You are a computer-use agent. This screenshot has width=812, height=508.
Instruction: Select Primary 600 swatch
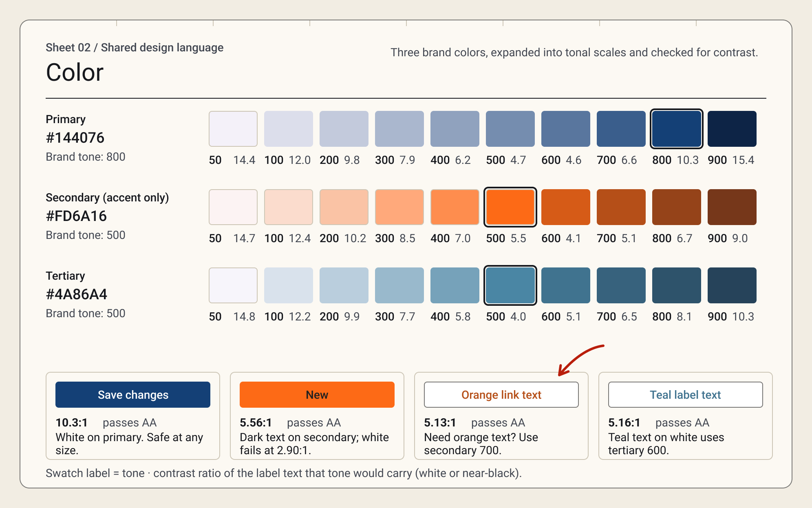pos(566,129)
